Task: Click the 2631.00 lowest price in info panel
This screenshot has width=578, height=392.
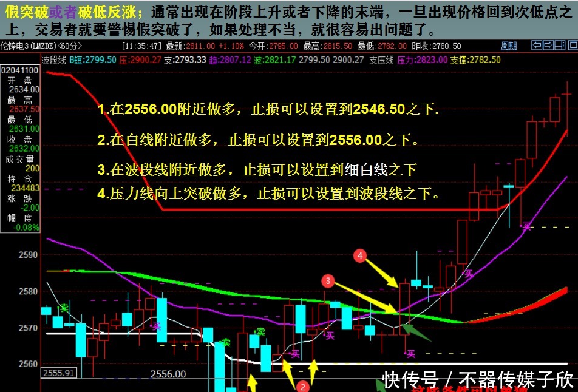Action: pos(24,129)
